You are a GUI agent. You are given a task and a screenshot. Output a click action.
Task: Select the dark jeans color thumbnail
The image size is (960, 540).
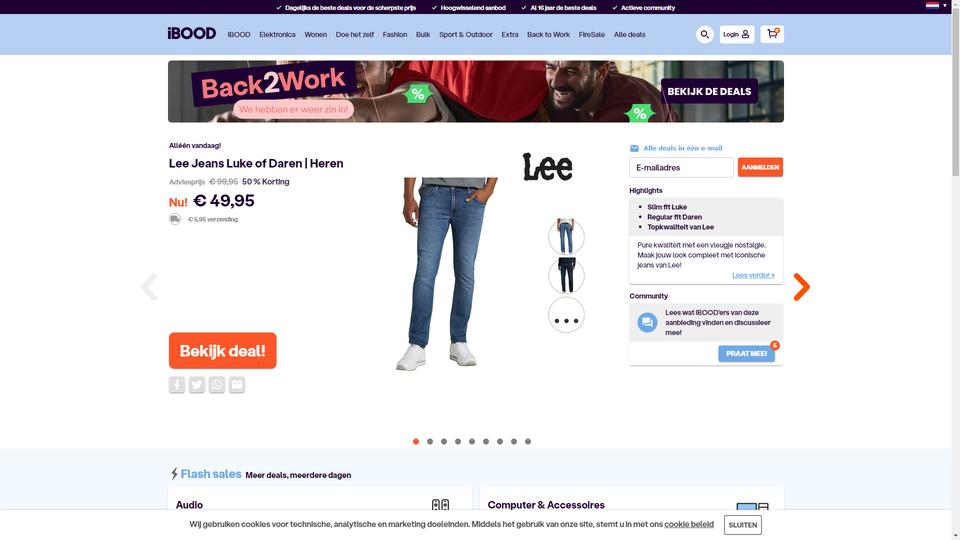click(566, 276)
